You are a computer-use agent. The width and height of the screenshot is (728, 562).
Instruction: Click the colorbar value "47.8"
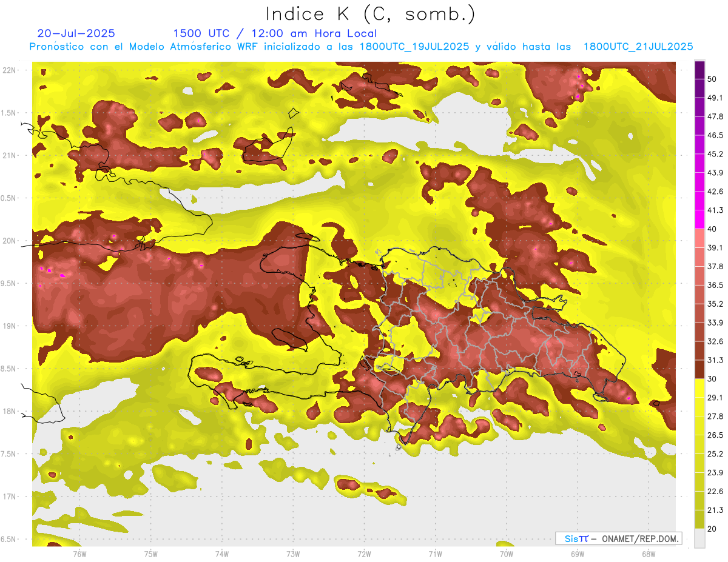tap(715, 116)
